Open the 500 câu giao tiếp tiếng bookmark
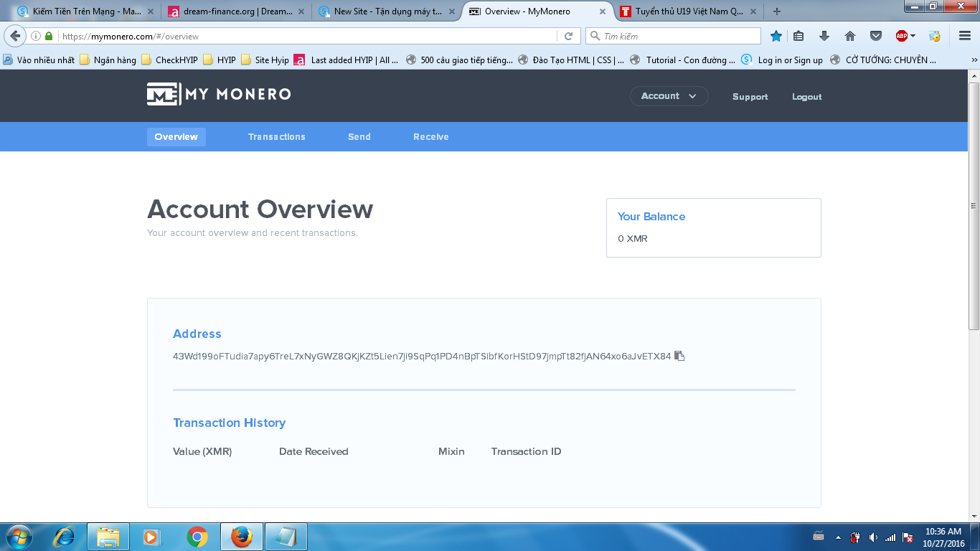The image size is (980, 551). tap(459, 60)
